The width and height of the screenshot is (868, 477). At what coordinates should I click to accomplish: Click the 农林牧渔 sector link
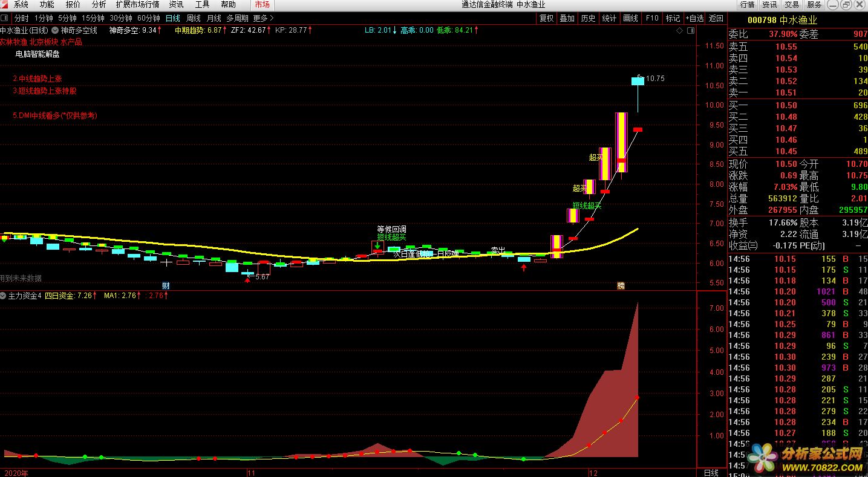(x=13, y=42)
